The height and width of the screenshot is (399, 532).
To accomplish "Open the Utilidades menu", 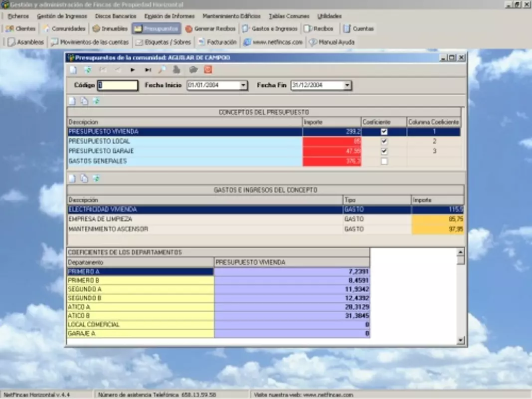I will 330,16.
